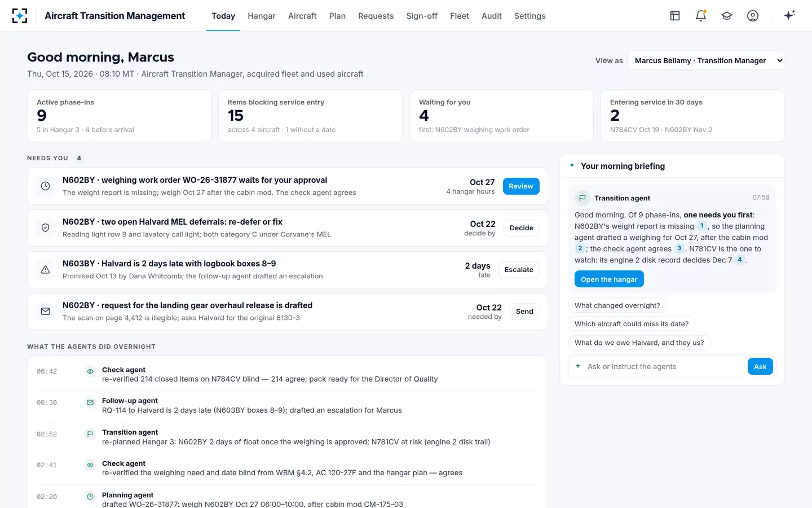Open the user account profile icon
The height and width of the screenshot is (508, 812).
(753, 16)
